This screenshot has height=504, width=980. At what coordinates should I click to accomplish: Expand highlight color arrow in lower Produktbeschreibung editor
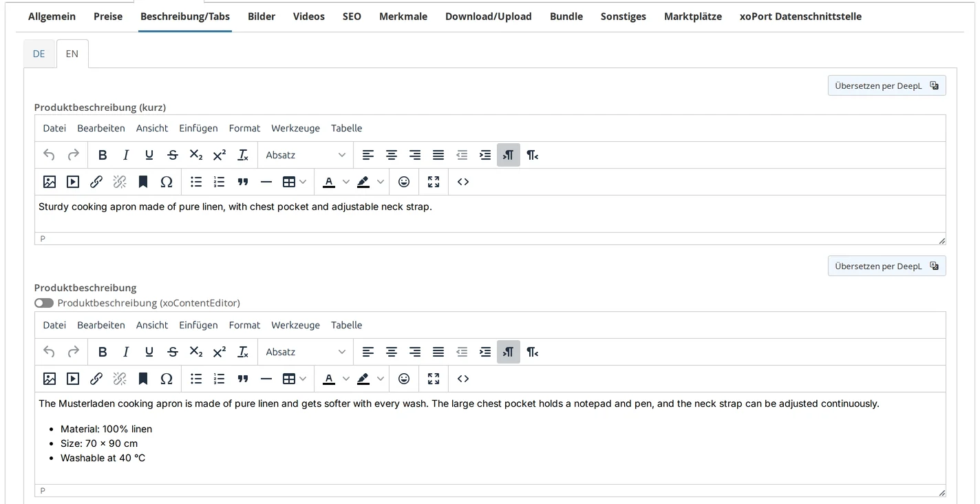381,379
